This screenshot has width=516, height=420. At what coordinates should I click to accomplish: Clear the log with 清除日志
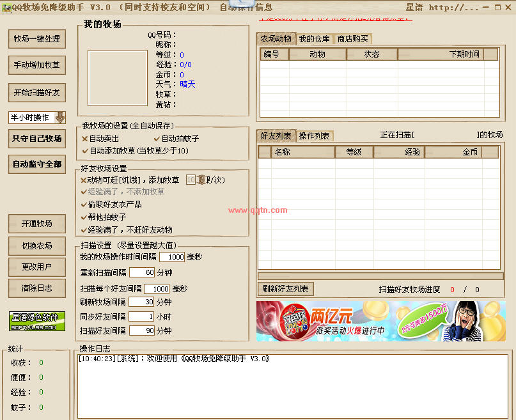tap(37, 288)
